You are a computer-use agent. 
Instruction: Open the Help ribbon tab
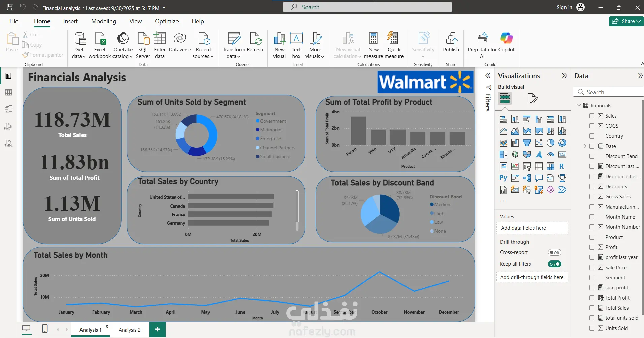(198, 21)
